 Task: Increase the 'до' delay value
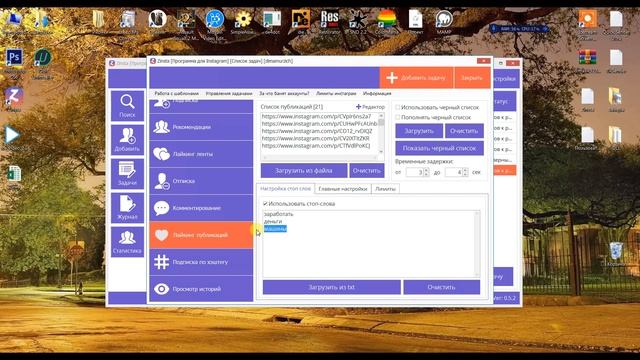[x=465, y=170]
